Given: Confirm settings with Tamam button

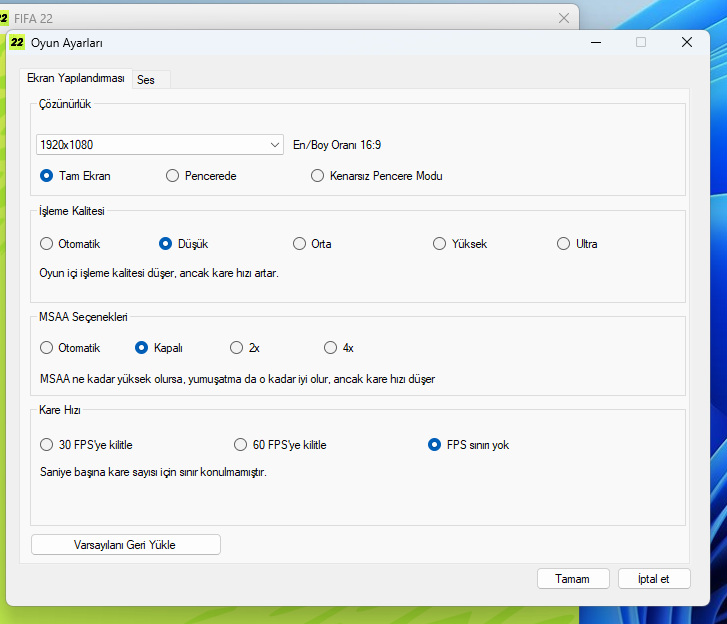Looking at the screenshot, I should pyautogui.click(x=573, y=579).
